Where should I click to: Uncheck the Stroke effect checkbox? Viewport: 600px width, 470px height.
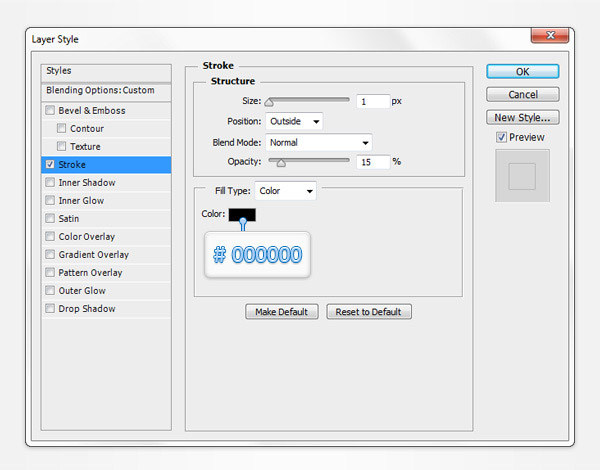pos(50,165)
